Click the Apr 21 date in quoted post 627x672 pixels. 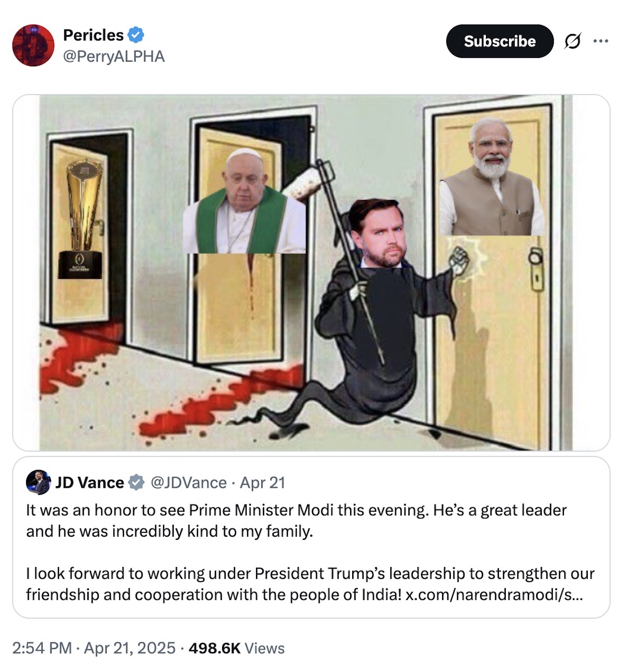click(x=263, y=482)
